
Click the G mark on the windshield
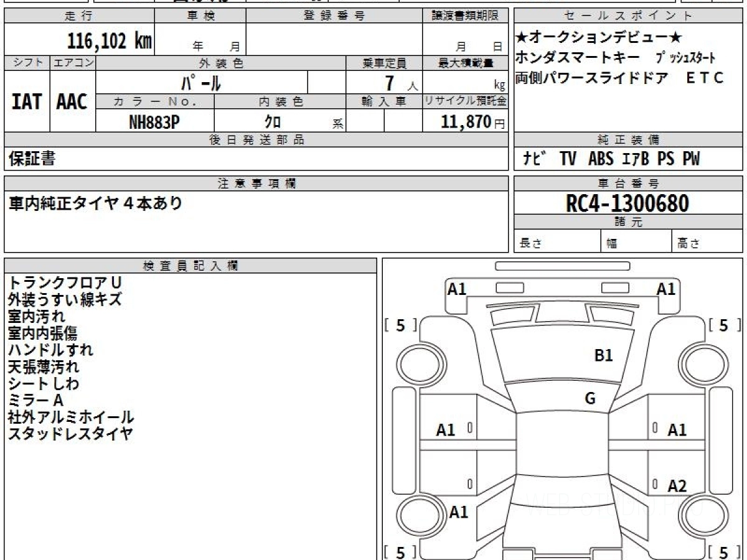(x=590, y=399)
